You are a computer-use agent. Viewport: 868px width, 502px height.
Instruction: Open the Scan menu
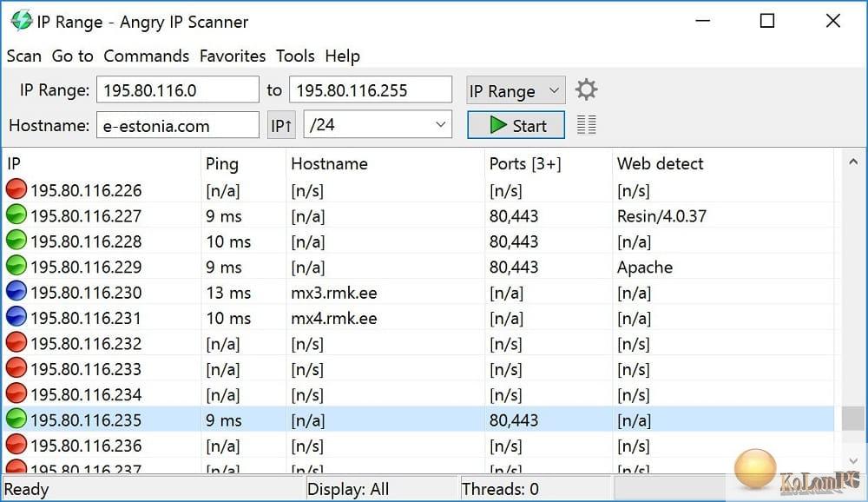(x=23, y=56)
